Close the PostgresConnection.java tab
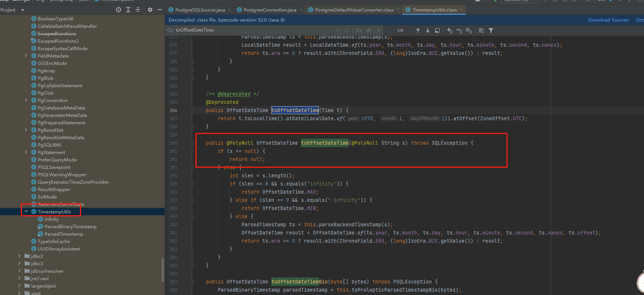Image resolution: width=644 pixels, height=295 pixels. point(301,10)
